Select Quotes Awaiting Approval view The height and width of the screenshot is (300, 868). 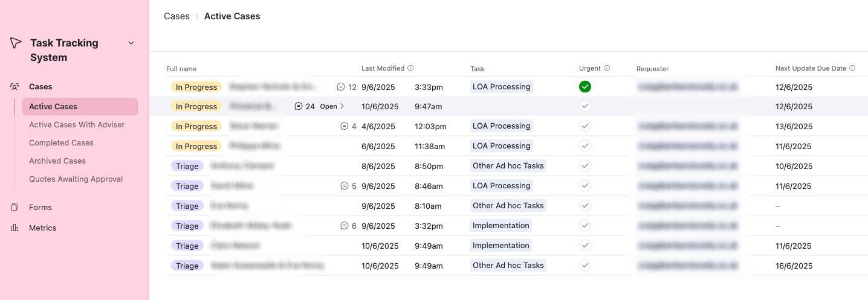pos(76,179)
